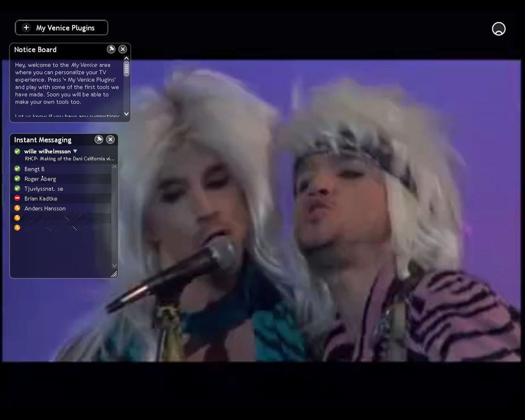Select contact Anders Hansson
This screenshot has width=525, height=420.
(x=63, y=208)
